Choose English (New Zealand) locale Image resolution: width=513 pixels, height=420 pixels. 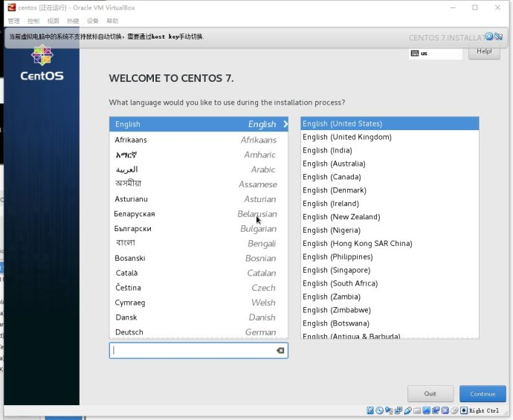390,217
